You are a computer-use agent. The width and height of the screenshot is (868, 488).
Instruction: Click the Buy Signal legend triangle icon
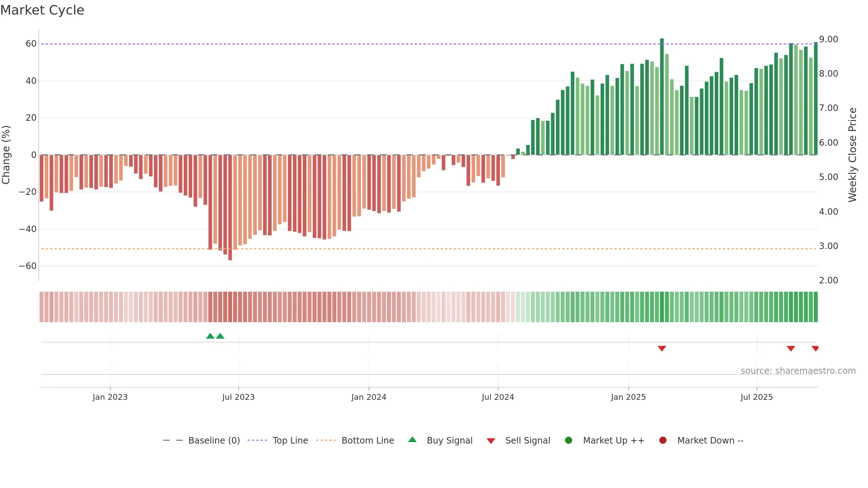tap(412, 440)
